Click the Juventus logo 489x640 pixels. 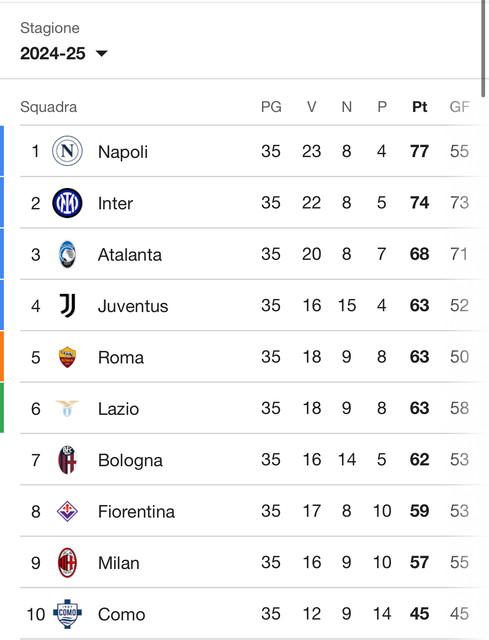coord(67,306)
